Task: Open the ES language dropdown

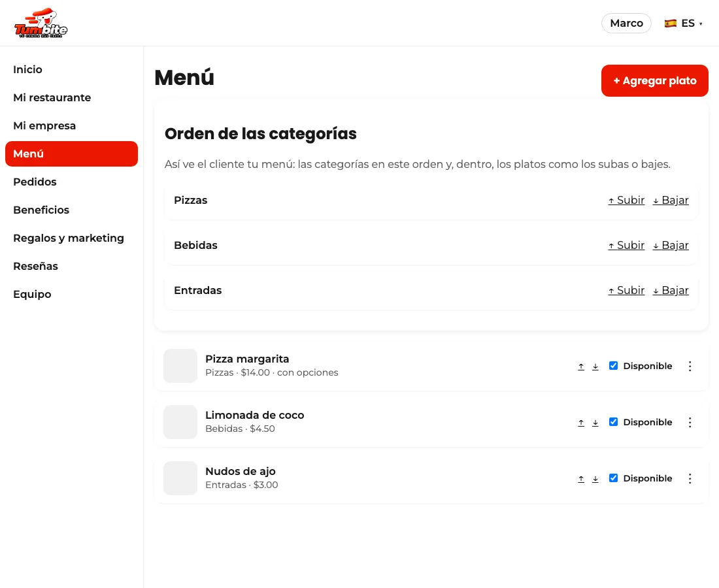Action: [683, 24]
